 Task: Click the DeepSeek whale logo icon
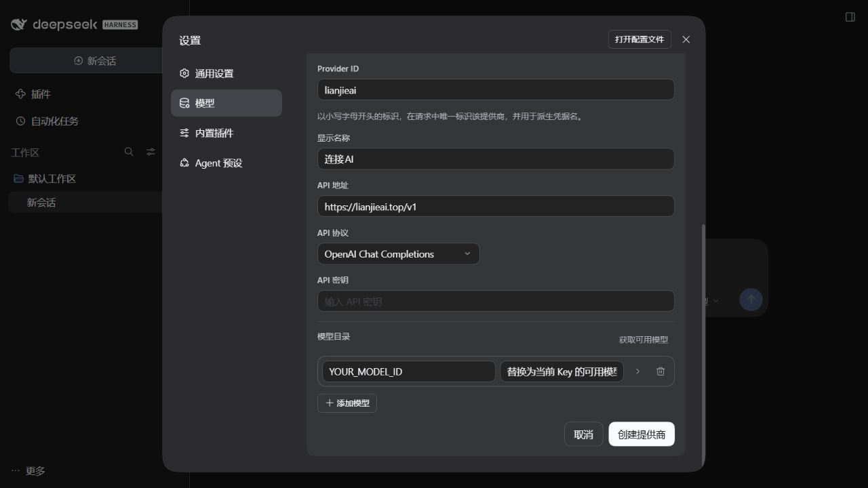[x=20, y=24]
